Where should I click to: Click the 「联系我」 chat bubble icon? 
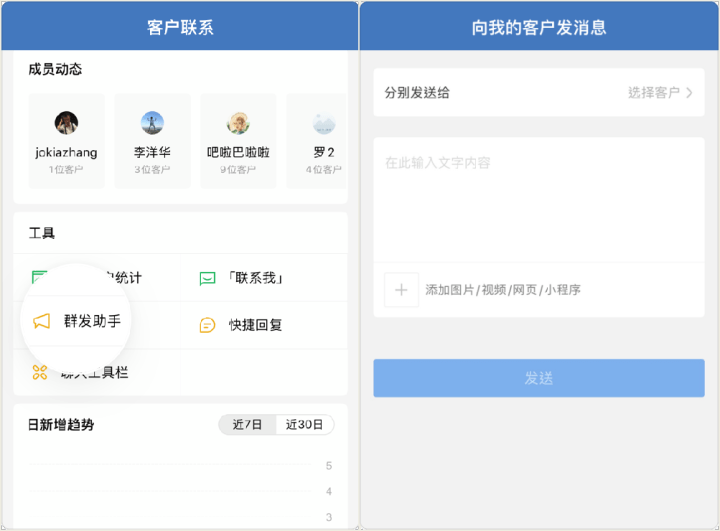(x=207, y=278)
